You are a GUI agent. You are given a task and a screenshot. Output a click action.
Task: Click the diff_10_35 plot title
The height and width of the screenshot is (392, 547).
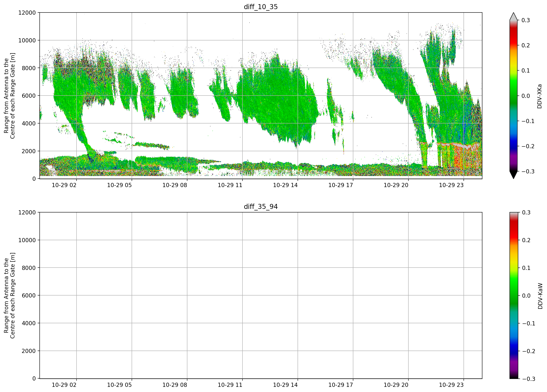click(x=261, y=7)
